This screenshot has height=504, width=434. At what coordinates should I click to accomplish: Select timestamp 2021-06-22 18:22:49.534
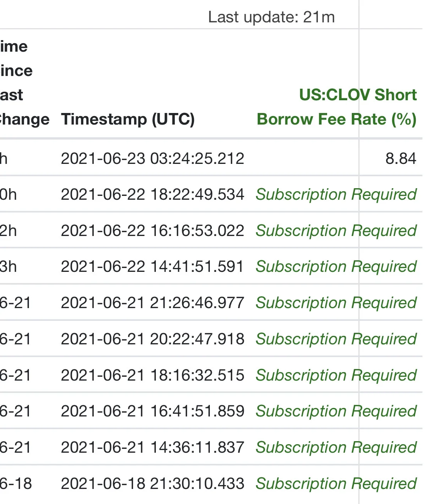153,194
